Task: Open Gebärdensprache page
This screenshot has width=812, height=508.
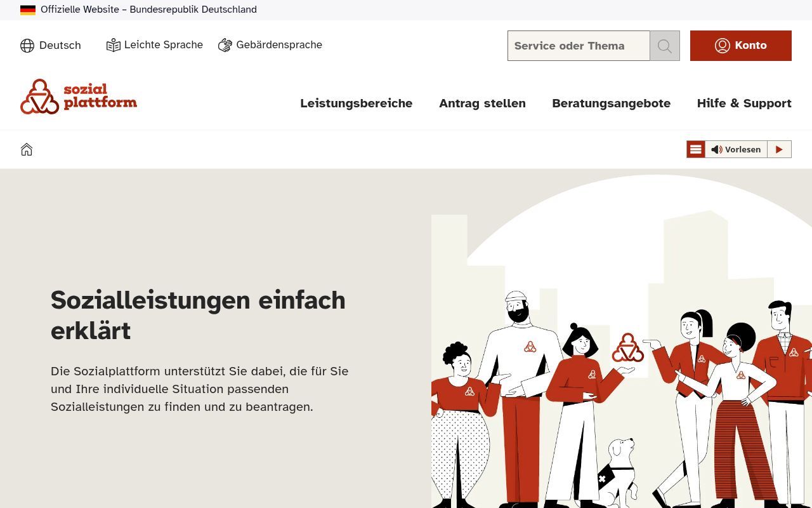Action: [x=270, y=45]
